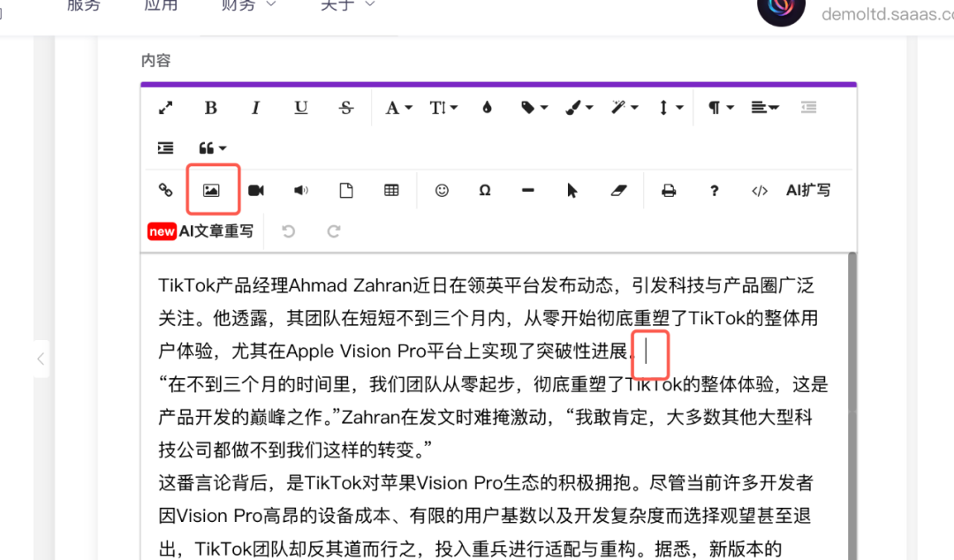Toggle fullscreen editor mode

165,108
